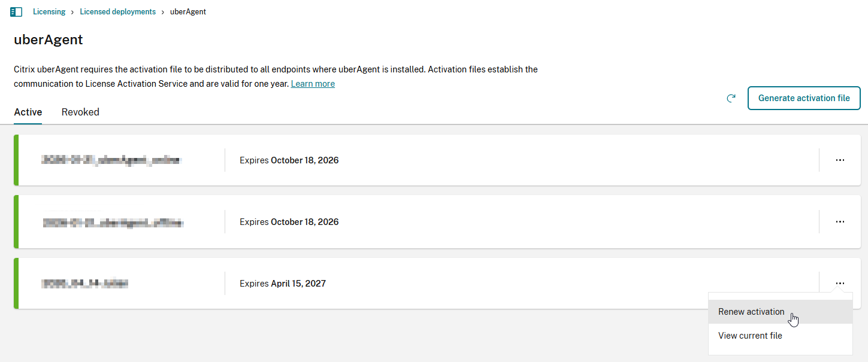Click the blurred file name in the top row

coord(111,160)
